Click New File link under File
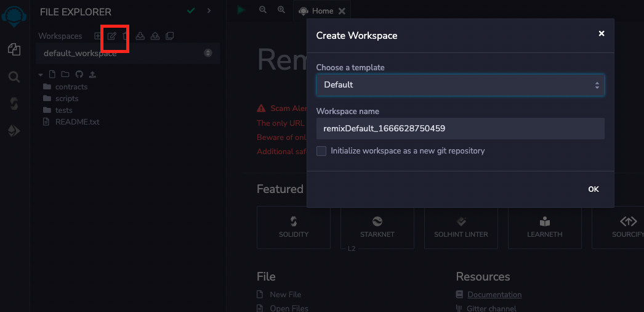The width and height of the screenshot is (644, 312). click(x=286, y=295)
